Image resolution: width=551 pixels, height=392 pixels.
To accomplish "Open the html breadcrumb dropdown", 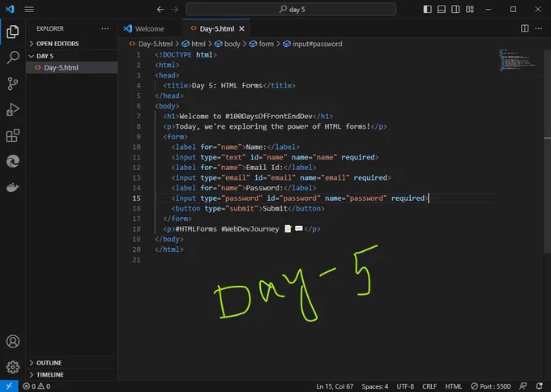I will click(194, 44).
